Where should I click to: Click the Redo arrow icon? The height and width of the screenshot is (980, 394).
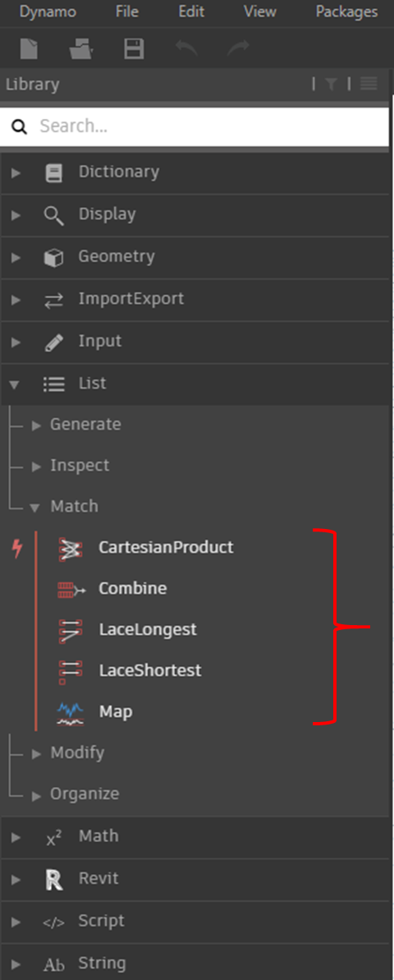tap(238, 48)
